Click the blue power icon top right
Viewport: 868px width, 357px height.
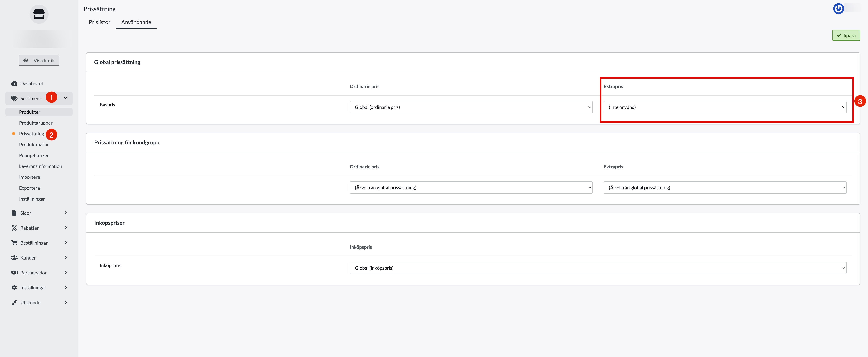click(838, 8)
